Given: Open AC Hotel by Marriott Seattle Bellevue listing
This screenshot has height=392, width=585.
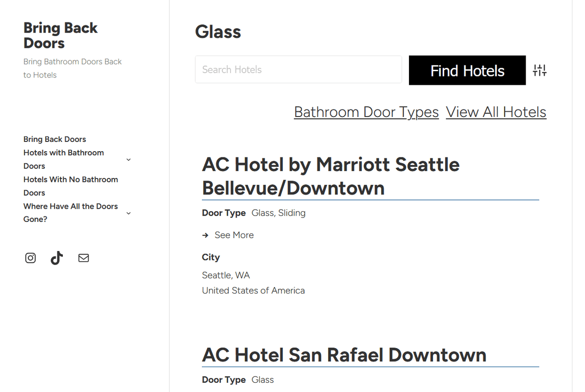Looking at the screenshot, I should [x=331, y=176].
